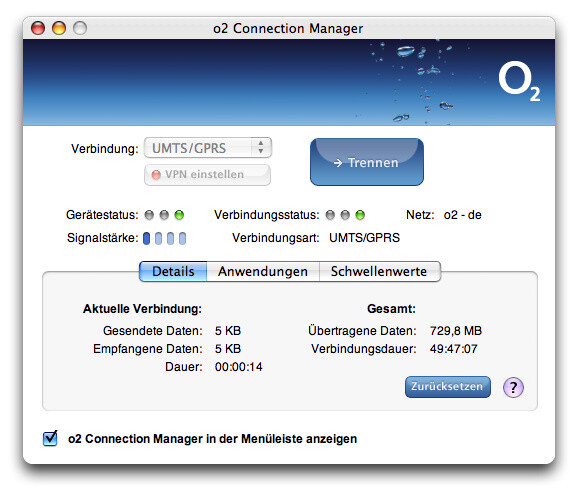Toggle the show in Menüleiste checkbox
The height and width of the screenshot is (493, 583).
pos(50,438)
